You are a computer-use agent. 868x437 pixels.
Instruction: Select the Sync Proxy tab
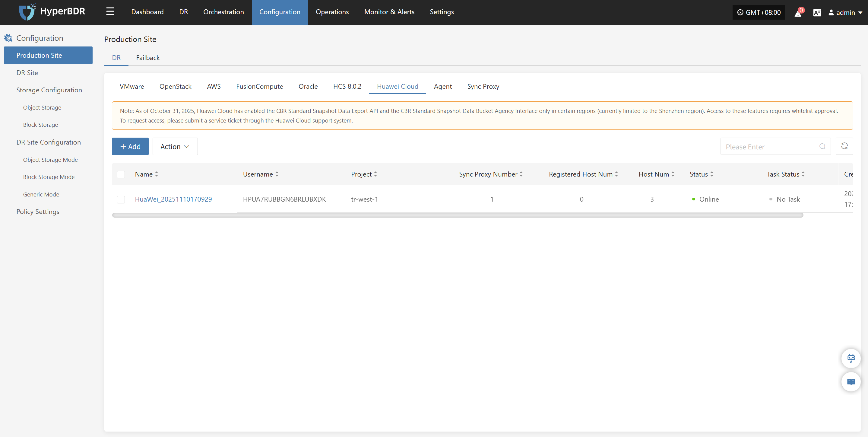point(483,86)
